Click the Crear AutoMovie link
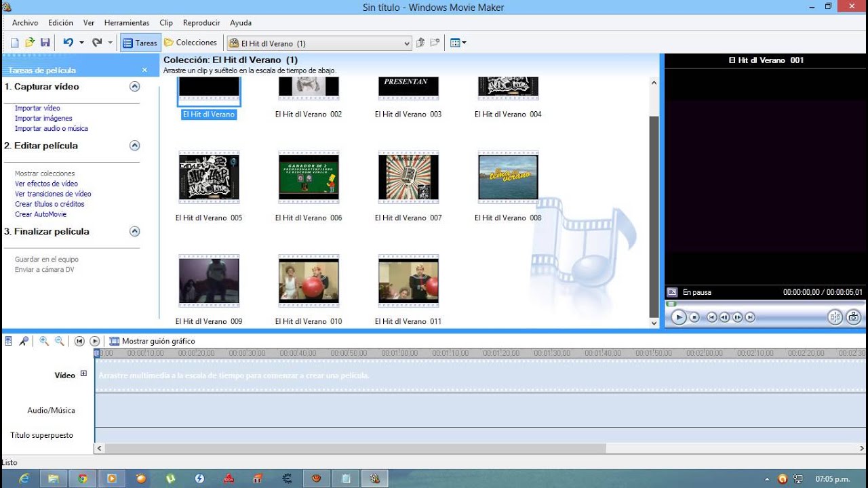The width and height of the screenshot is (868, 488). pyautogui.click(x=41, y=214)
